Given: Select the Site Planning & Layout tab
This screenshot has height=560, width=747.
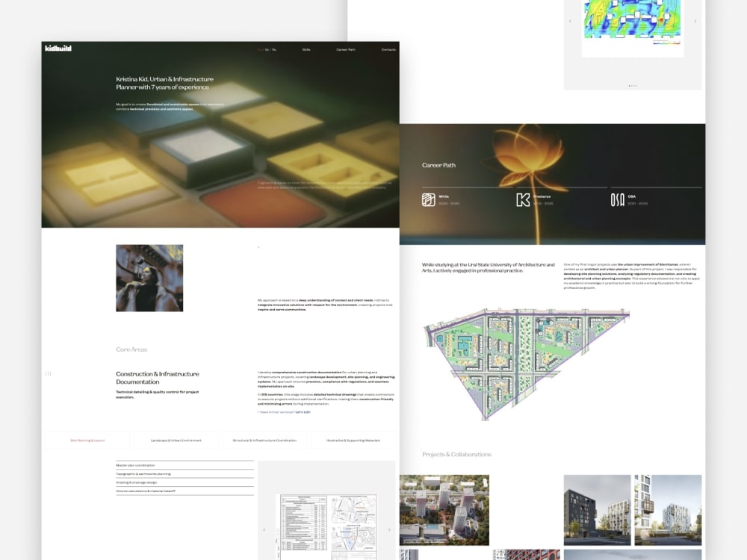Looking at the screenshot, I should 87,441.
